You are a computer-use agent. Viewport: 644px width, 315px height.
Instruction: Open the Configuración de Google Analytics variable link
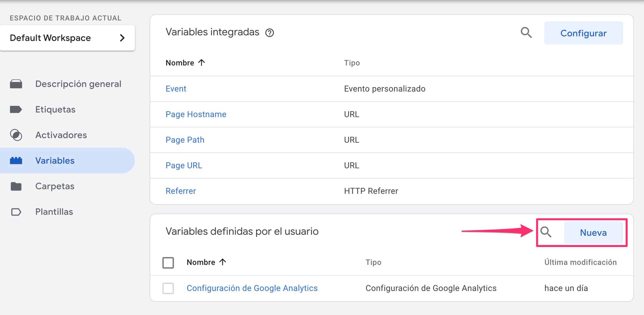[252, 288]
